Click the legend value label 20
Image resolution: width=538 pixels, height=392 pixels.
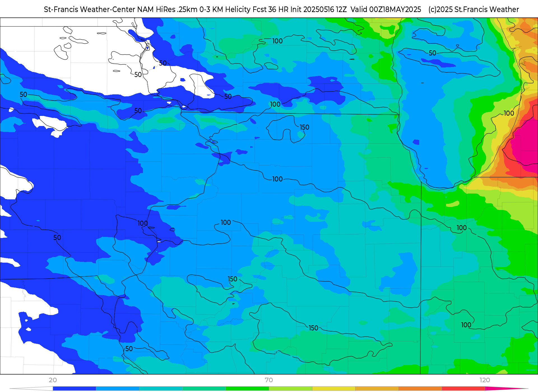[x=53, y=380]
